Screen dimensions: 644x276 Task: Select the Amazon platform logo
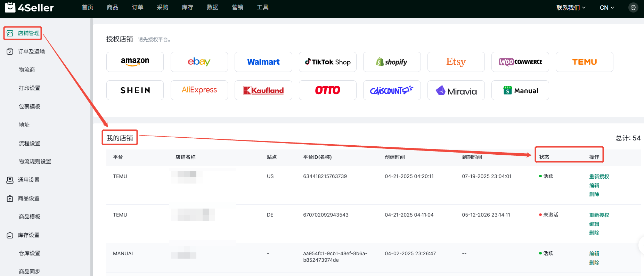(135, 62)
